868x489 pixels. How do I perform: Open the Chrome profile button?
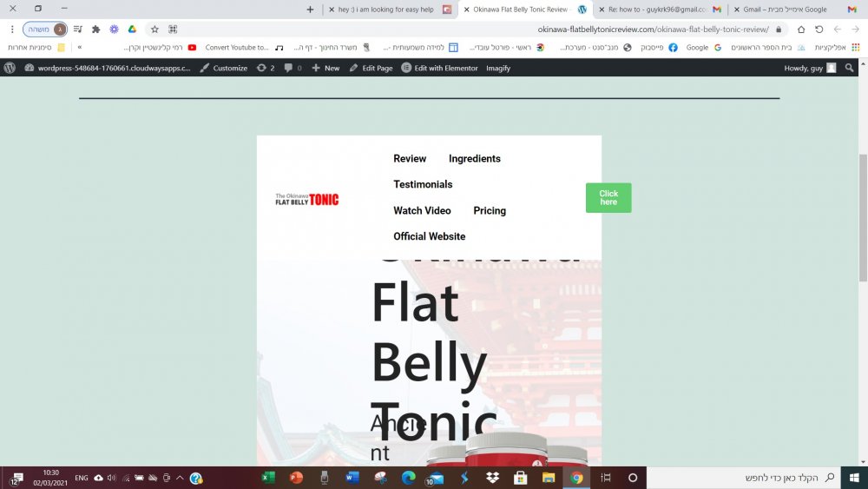(x=45, y=30)
